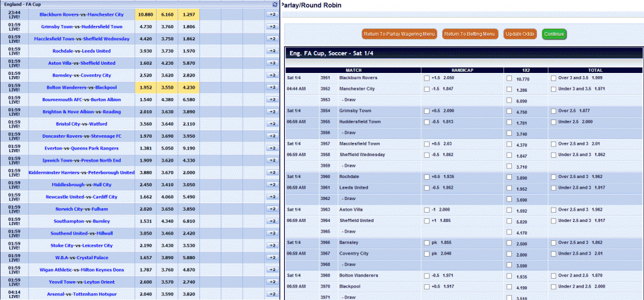Screen dimensions: 644x300
Task: Click the TOTAL column header
Action: (x=595, y=70)
